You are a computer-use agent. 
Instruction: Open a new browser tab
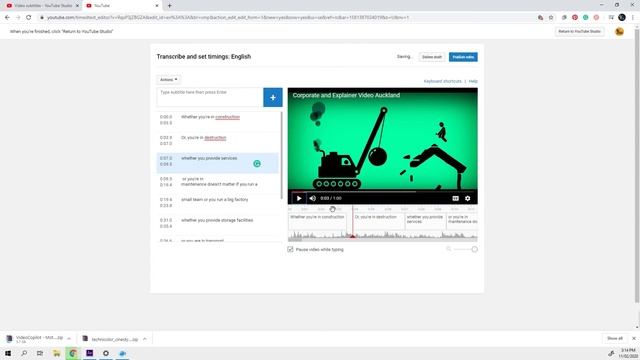(x=169, y=6)
